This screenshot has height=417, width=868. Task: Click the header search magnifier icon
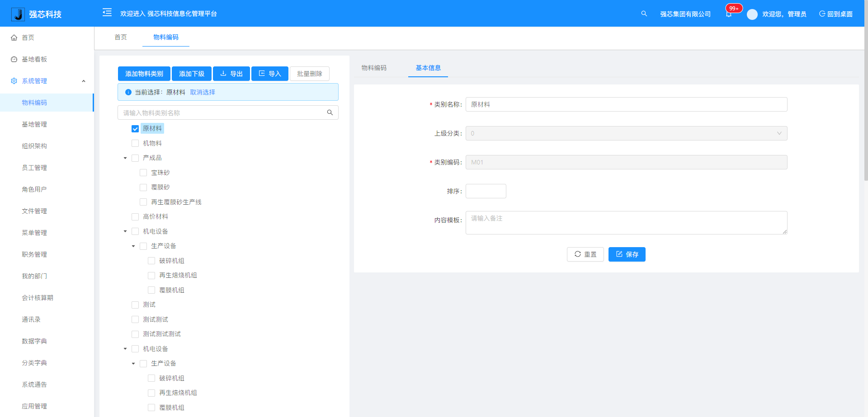point(644,14)
